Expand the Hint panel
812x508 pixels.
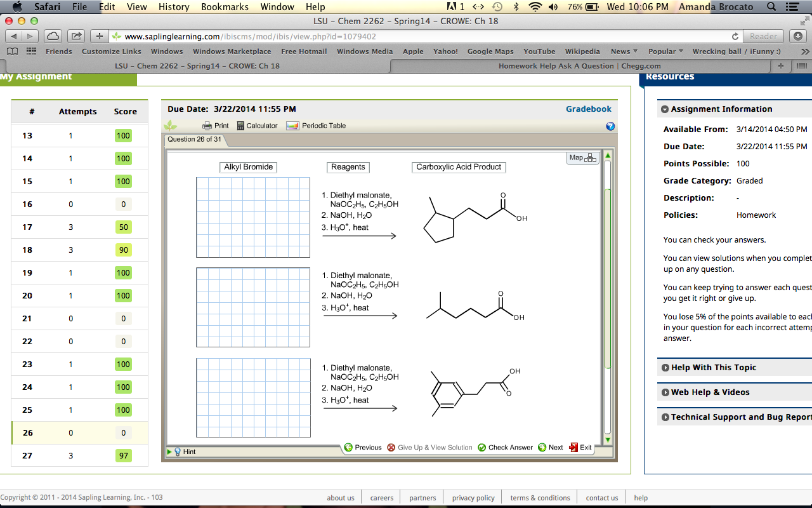click(x=184, y=452)
